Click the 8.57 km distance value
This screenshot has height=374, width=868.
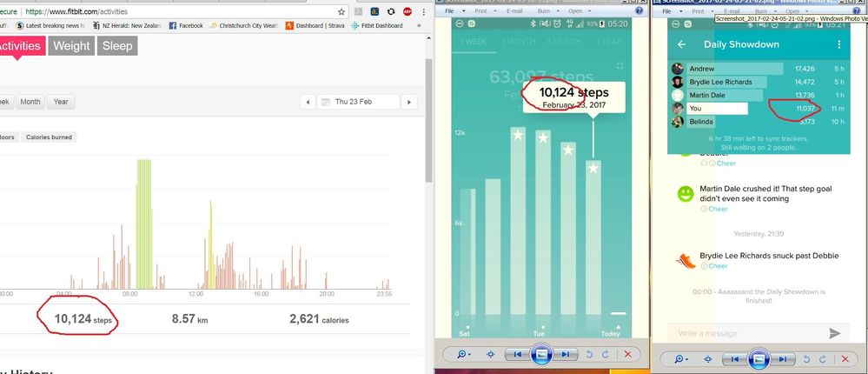tap(190, 319)
